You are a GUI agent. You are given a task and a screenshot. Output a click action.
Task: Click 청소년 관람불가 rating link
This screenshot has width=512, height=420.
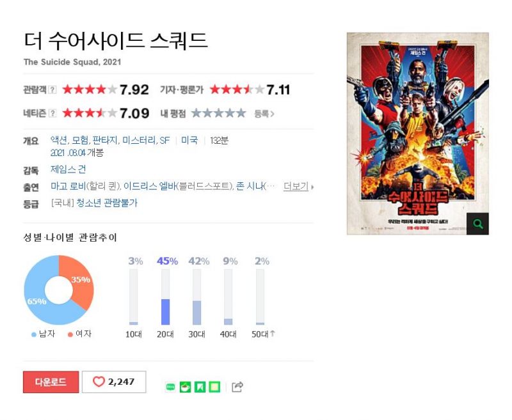pos(107,203)
